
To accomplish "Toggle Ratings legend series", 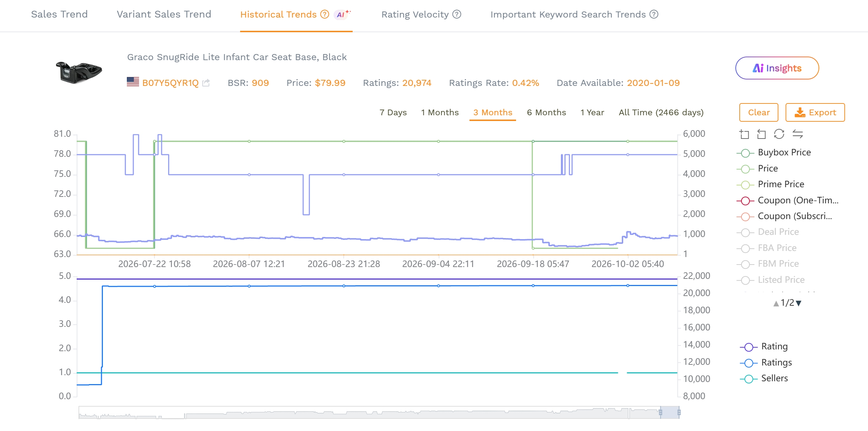I will 766,363.
